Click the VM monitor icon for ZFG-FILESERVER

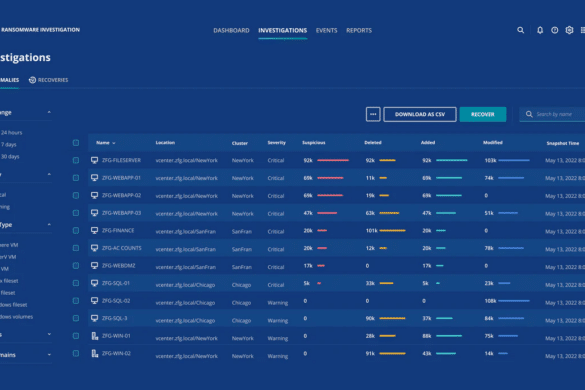[94, 160]
